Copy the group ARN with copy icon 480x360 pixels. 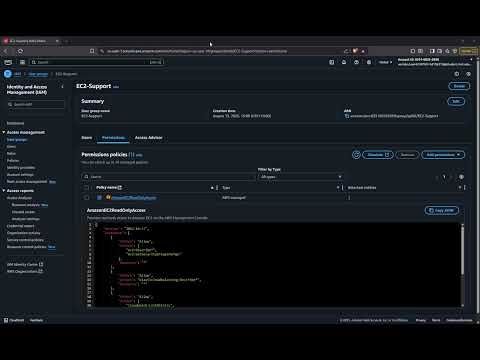(347, 116)
